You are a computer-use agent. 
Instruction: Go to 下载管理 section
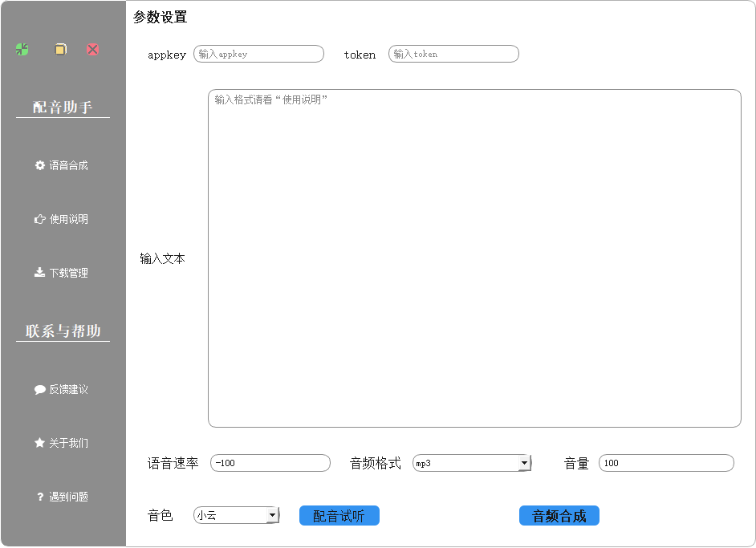click(x=61, y=273)
